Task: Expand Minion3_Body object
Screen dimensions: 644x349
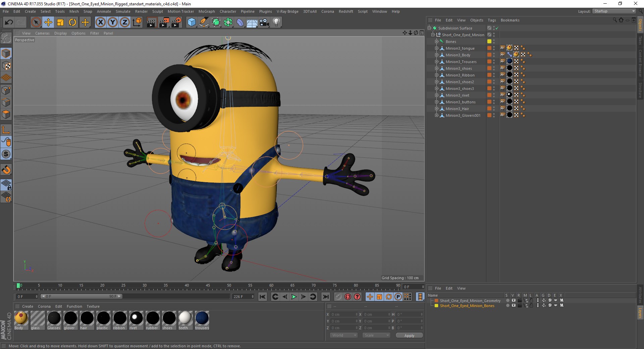Action: (x=437, y=55)
